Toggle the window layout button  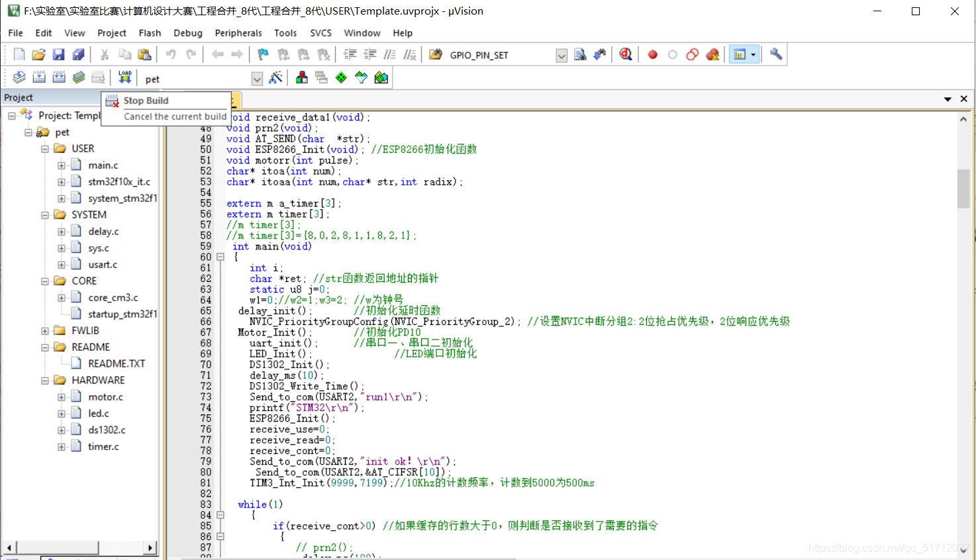(x=740, y=55)
